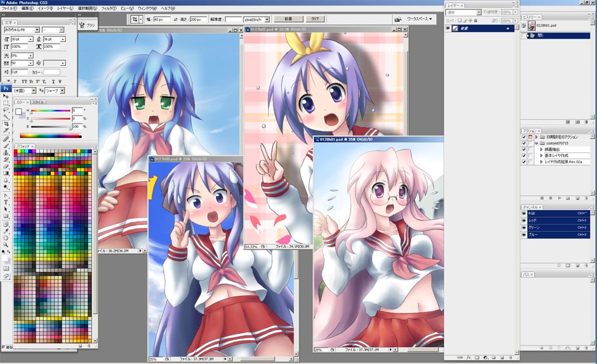Image resolution: width=597 pixels, height=364 pixels.
Task: Select the Horizontal Type tool
Action: pyautogui.click(x=6, y=202)
